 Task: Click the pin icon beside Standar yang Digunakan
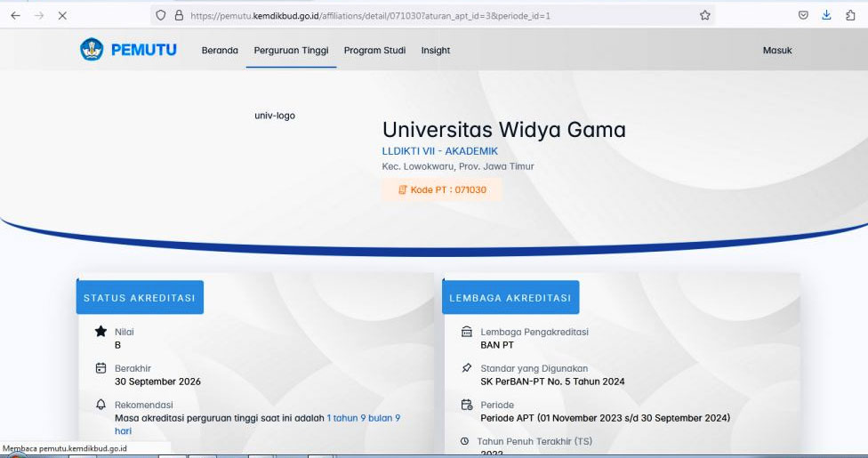tap(467, 367)
